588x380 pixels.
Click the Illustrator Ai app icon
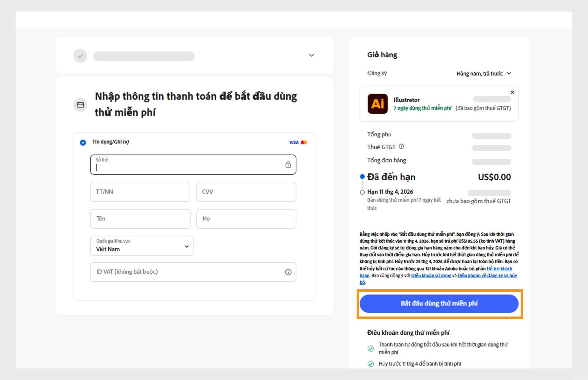[377, 104]
